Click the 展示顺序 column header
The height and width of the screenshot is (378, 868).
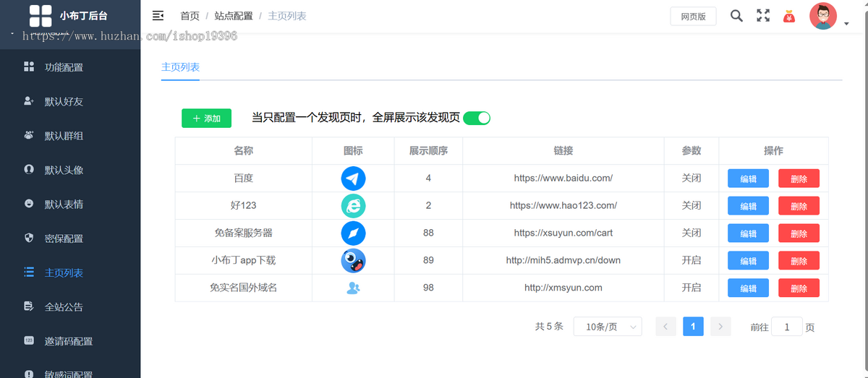point(428,151)
